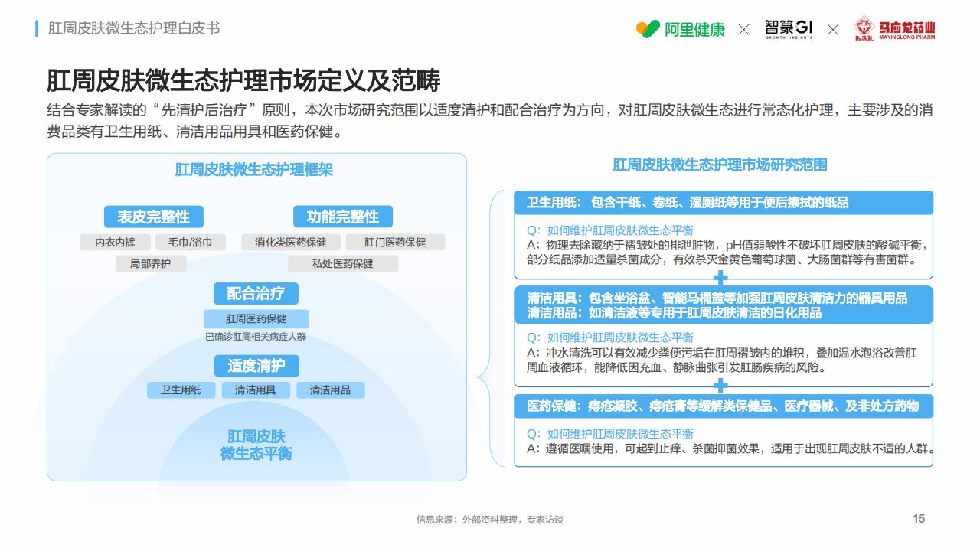Click the 消化类医药保健 tag

pyautogui.click(x=290, y=242)
